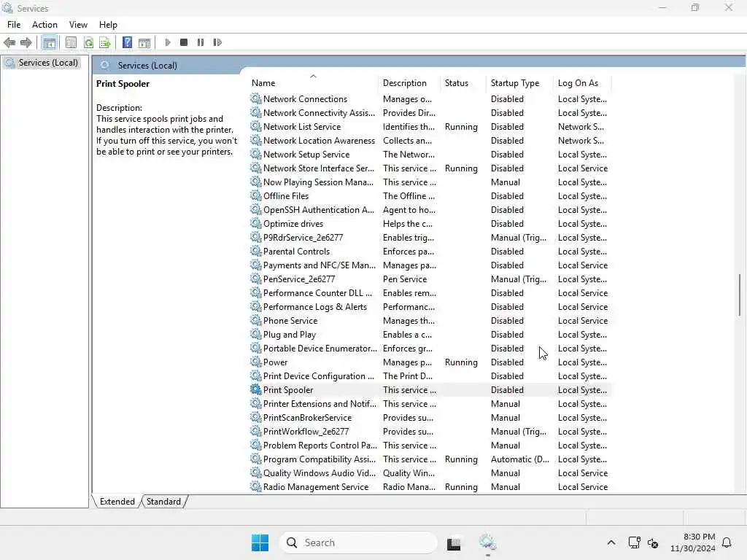Open the File menu
747x560 pixels.
(14, 25)
